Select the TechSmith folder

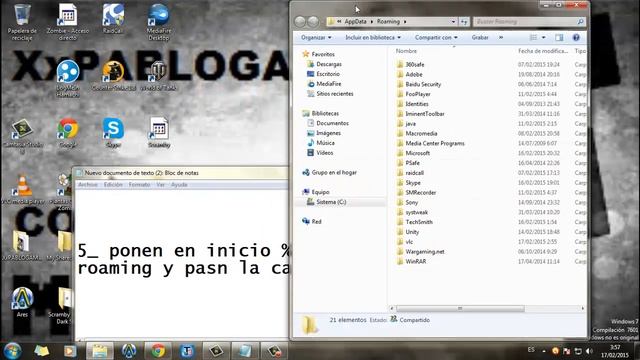[419, 222]
